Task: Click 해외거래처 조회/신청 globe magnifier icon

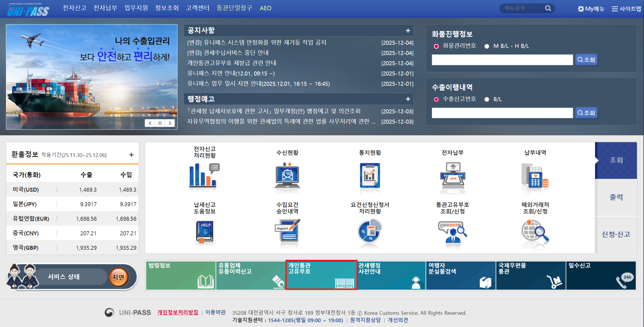Action: (x=535, y=233)
